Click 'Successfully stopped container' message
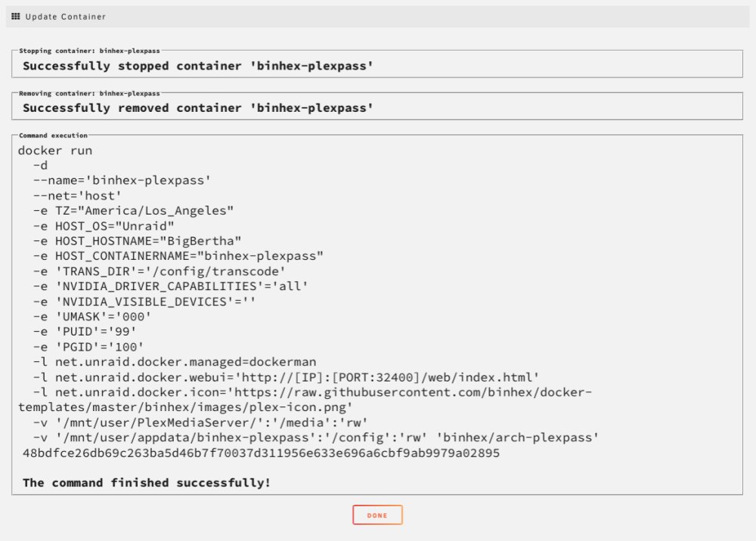 click(198, 66)
